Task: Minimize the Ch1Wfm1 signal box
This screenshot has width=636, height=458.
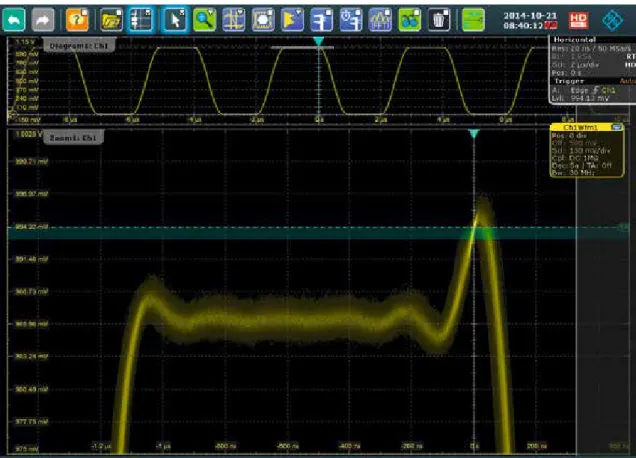Action: 617,127
